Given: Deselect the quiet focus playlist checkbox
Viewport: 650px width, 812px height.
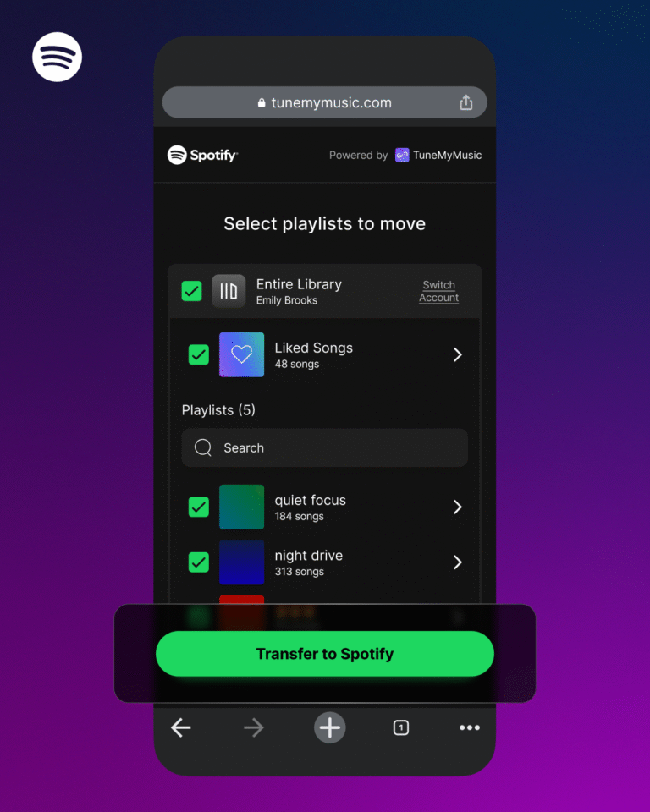Looking at the screenshot, I should coord(198,507).
